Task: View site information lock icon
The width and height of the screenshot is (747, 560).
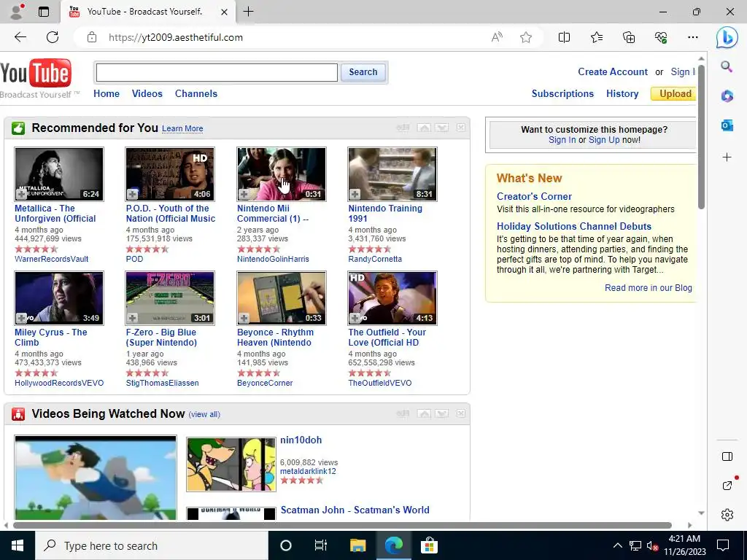Action: [x=92, y=37]
